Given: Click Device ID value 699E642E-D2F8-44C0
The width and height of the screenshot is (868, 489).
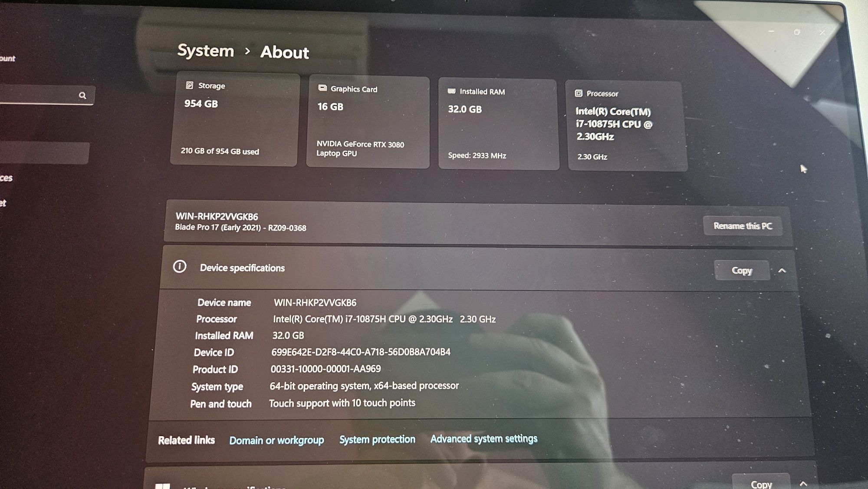Looking at the screenshot, I should pos(361,352).
